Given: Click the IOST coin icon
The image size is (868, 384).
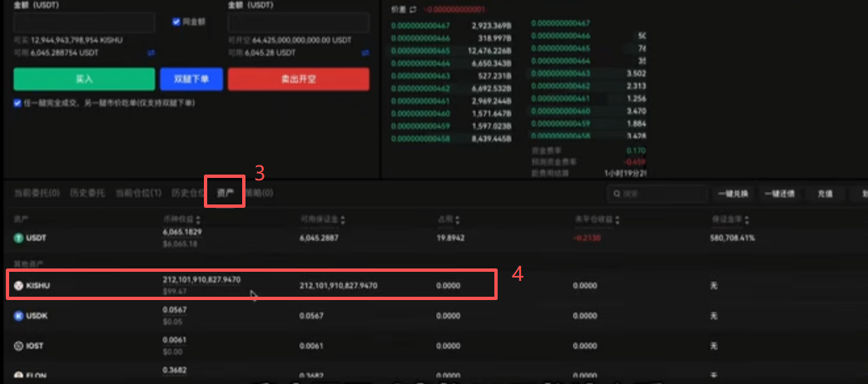Looking at the screenshot, I should pos(18,346).
